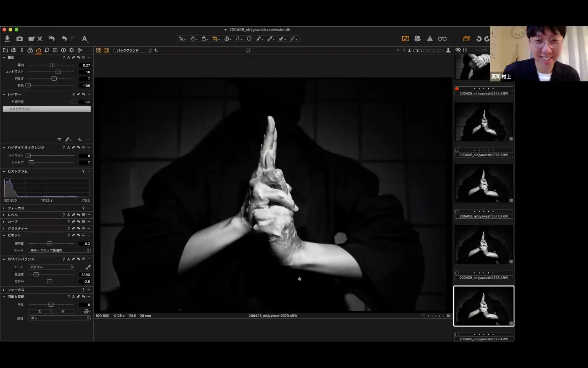The width and height of the screenshot is (588, 368).
Task: Toggle the multi-view grid layout icon
Action: [99, 50]
